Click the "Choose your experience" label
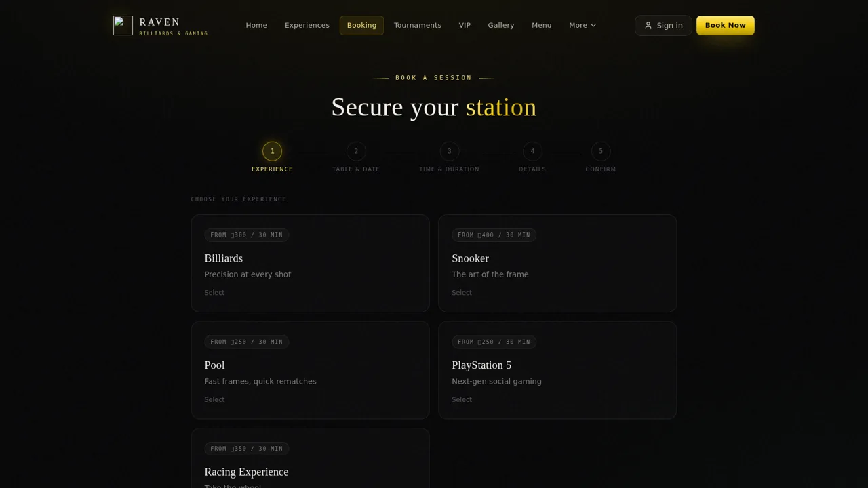 click(239, 199)
